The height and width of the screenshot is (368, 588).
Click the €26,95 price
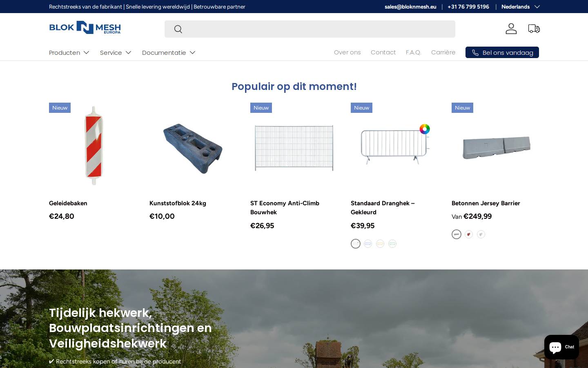[x=262, y=226]
